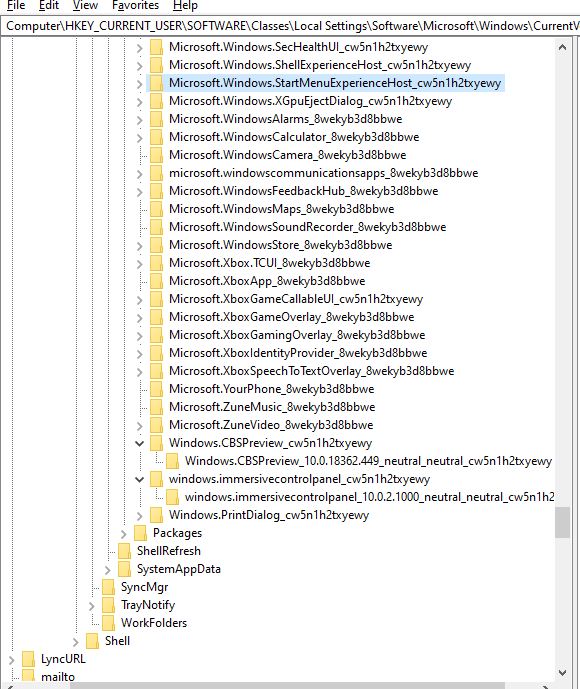Screen dimensions: 580x689
Task: Open the Favorites menu
Action: click(135, 5)
